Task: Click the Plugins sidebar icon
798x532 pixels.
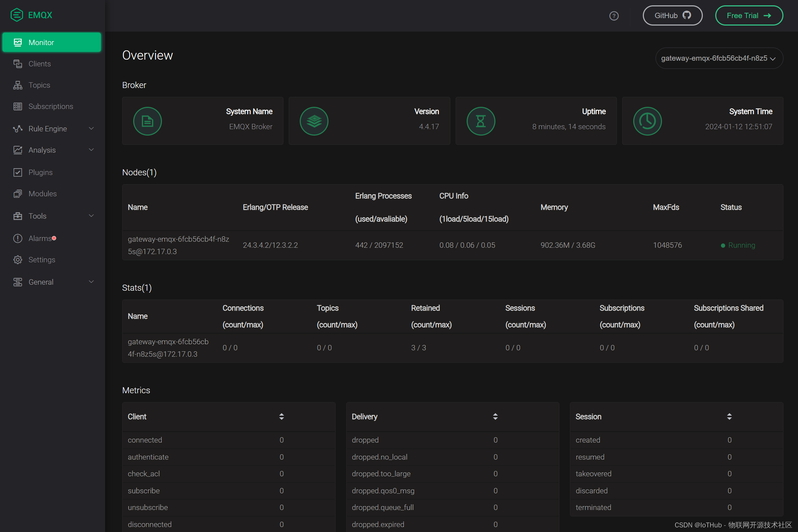Action: point(18,172)
